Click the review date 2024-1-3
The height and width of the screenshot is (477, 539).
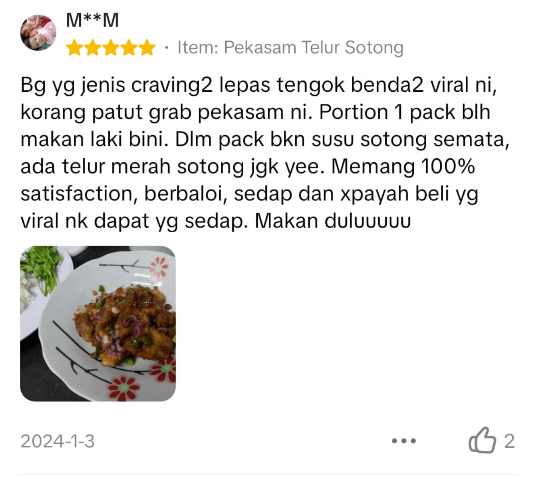tap(57, 441)
